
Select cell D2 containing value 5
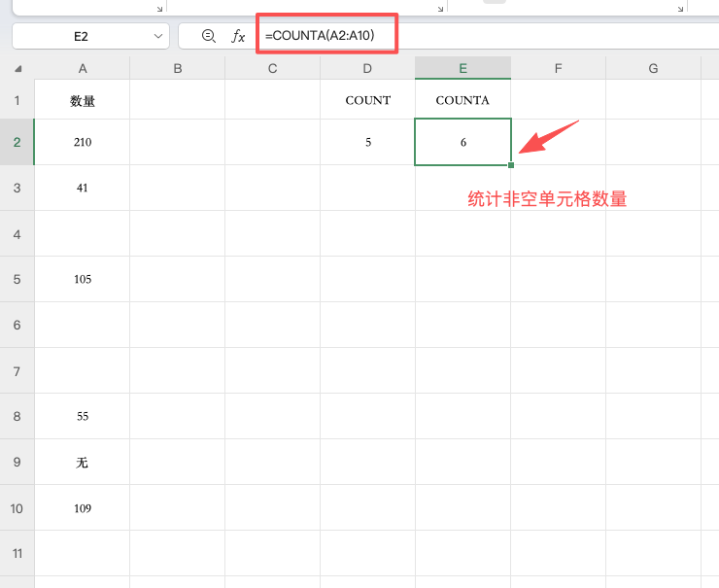coord(368,142)
